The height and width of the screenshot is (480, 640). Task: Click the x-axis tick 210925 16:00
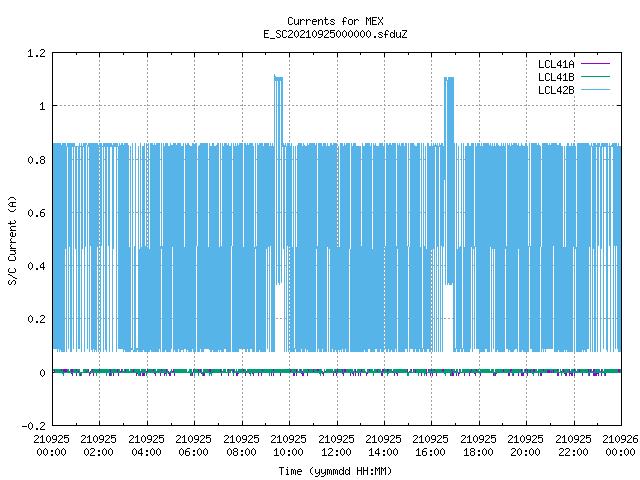(x=431, y=445)
